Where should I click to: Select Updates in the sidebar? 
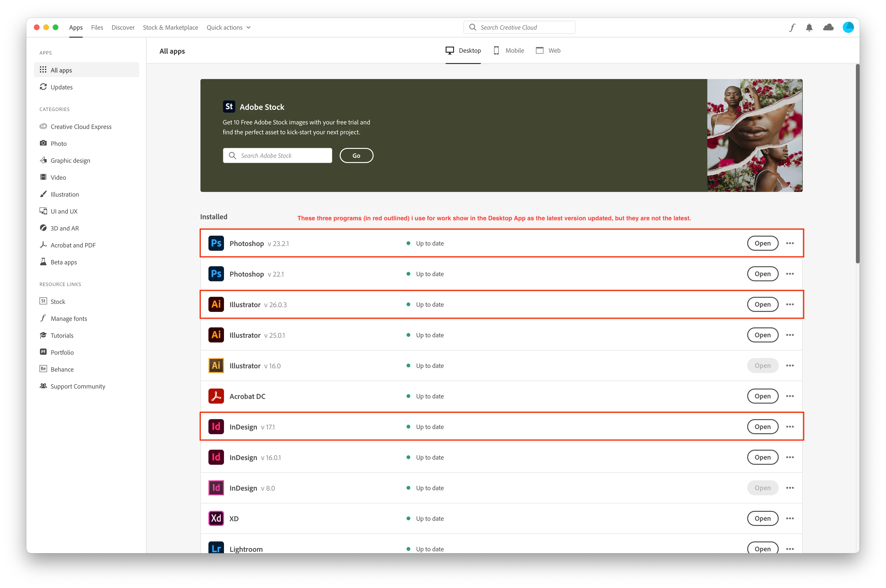point(61,87)
